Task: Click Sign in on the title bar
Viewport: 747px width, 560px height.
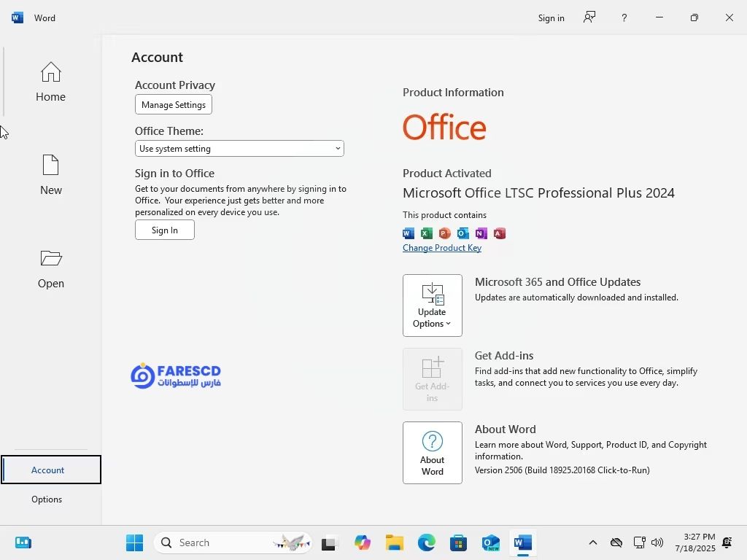Action: (x=551, y=18)
